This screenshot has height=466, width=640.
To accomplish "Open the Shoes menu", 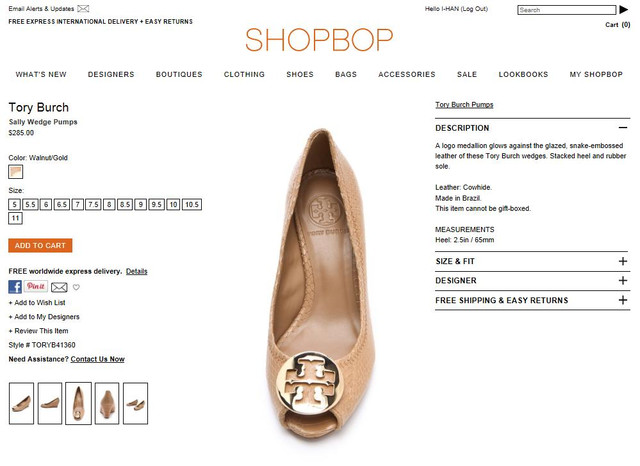I will click(300, 74).
